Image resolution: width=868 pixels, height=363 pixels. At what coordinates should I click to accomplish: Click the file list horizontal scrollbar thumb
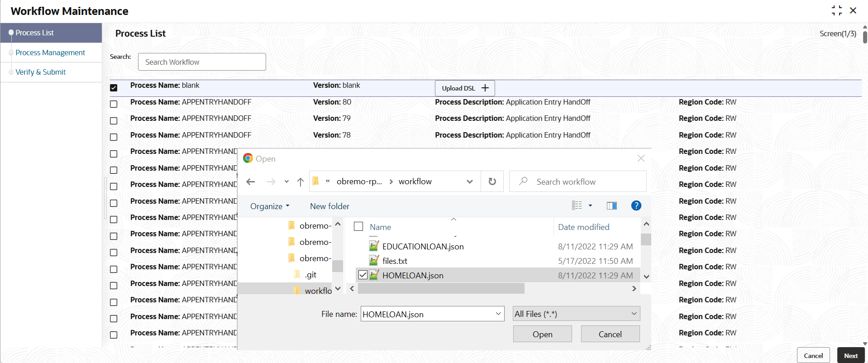tap(441, 288)
